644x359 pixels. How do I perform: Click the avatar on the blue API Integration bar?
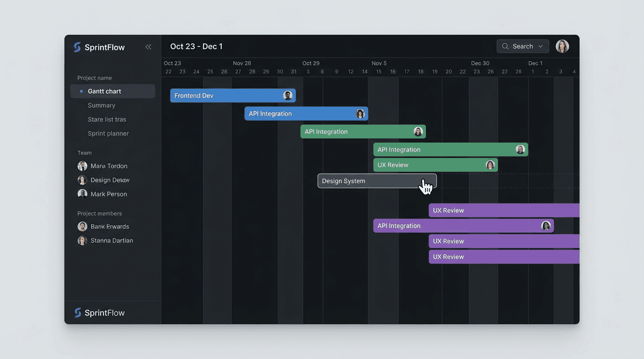(360, 113)
